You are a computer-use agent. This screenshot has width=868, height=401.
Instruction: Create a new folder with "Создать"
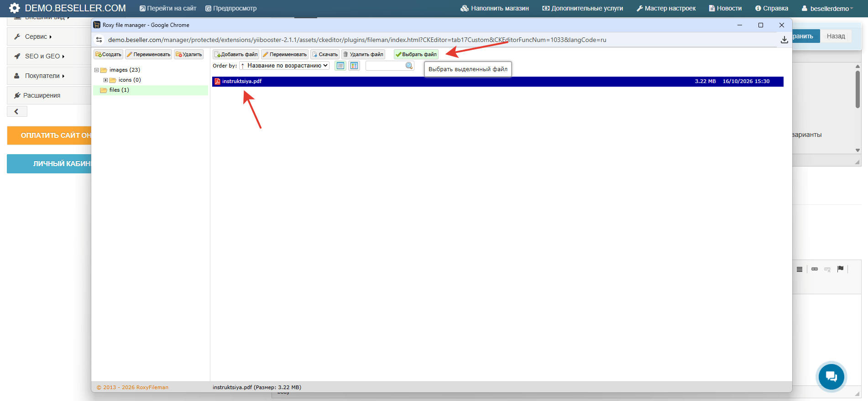tap(108, 54)
